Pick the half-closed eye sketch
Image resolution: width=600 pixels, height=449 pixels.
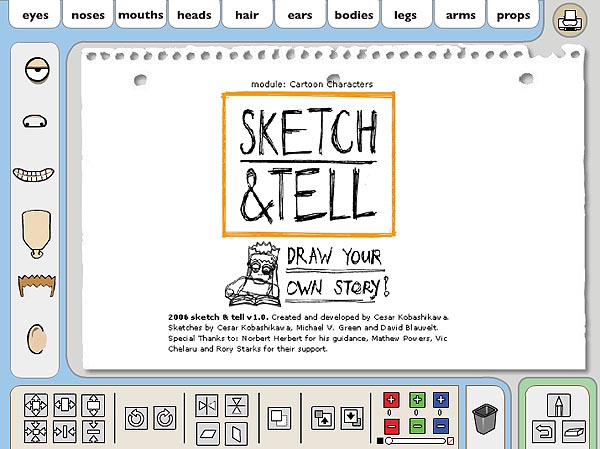coord(37,70)
